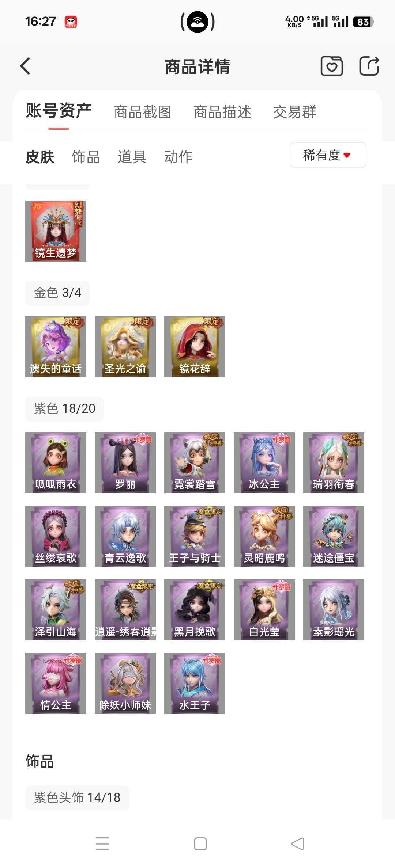The height and width of the screenshot is (868, 395).
Task: Open 遗失的童话 gold skin
Action: tap(56, 347)
